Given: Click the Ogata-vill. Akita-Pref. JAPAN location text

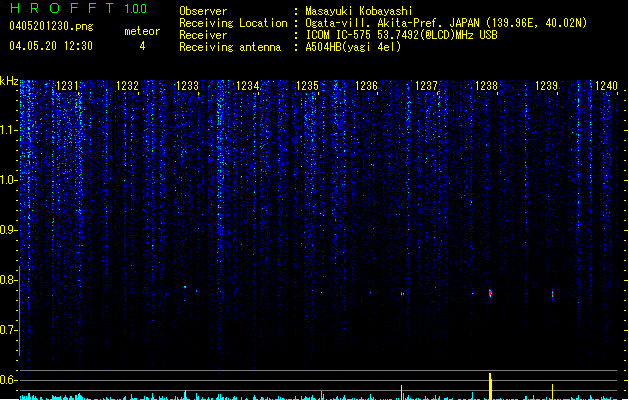Looking at the screenshot, I should click(x=446, y=23).
